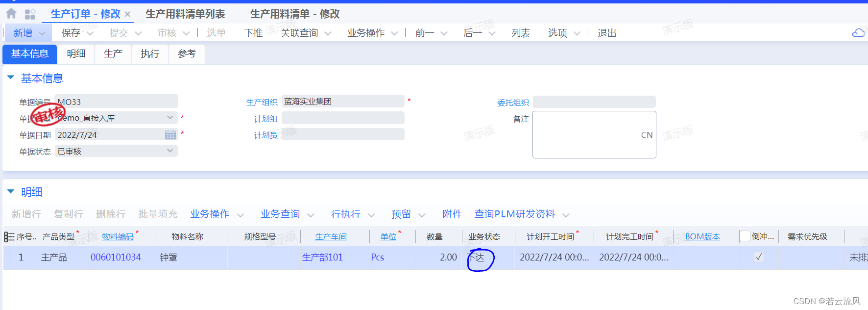Select the 基本信息 tab
The height and width of the screenshot is (310, 868).
click(30, 54)
